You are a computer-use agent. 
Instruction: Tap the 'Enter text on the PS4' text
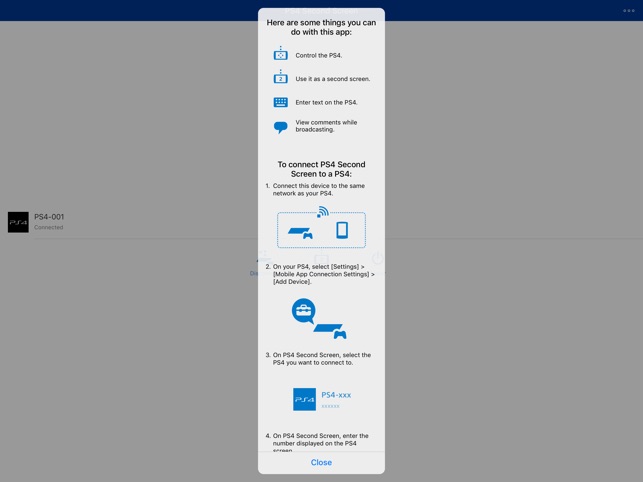[326, 102]
